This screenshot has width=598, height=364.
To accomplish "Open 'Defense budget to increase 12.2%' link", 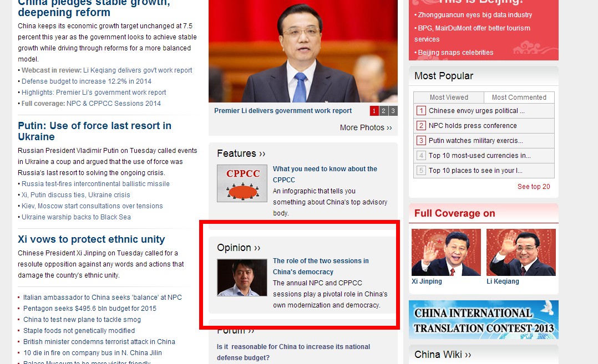I will tap(87, 81).
